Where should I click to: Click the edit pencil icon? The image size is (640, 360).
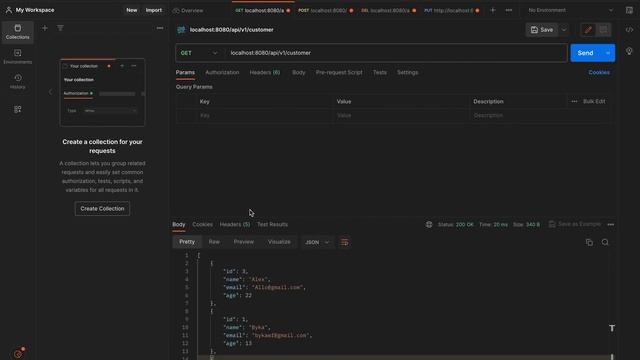[588, 30]
